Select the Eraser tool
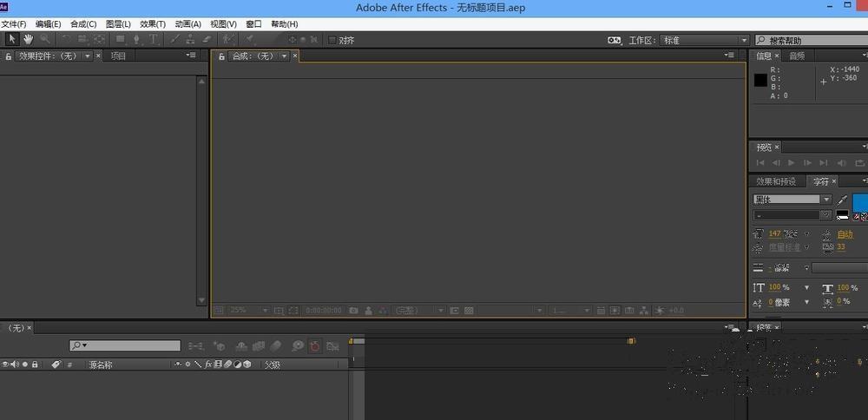This screenshot has height=420, width=868. pos(207,39)
